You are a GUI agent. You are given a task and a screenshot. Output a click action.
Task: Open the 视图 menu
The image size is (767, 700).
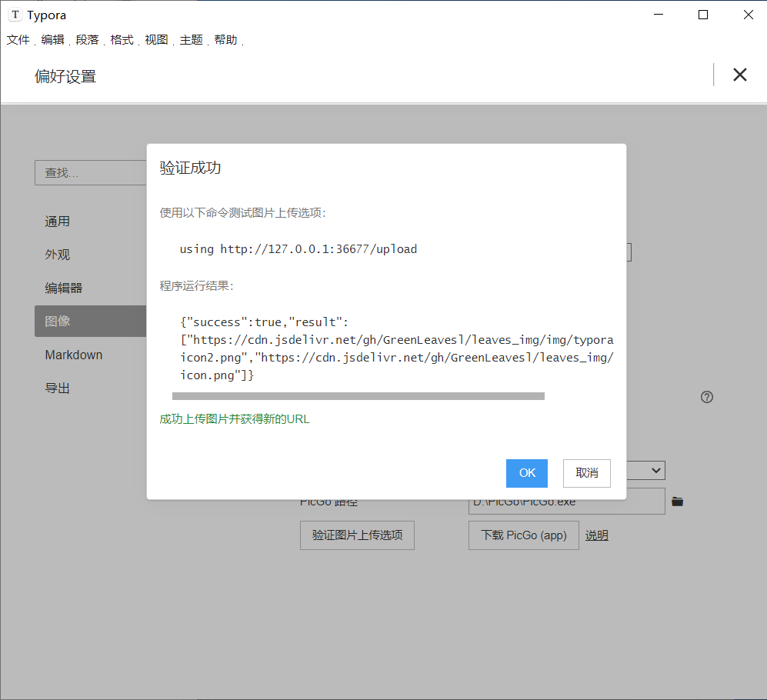pyautogui.click(x=156, y=40)
